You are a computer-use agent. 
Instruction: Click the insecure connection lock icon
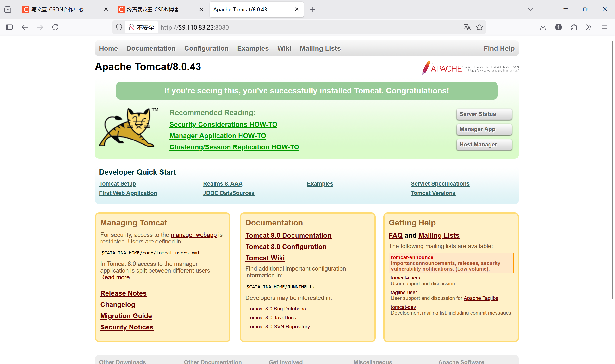point(132,27)
